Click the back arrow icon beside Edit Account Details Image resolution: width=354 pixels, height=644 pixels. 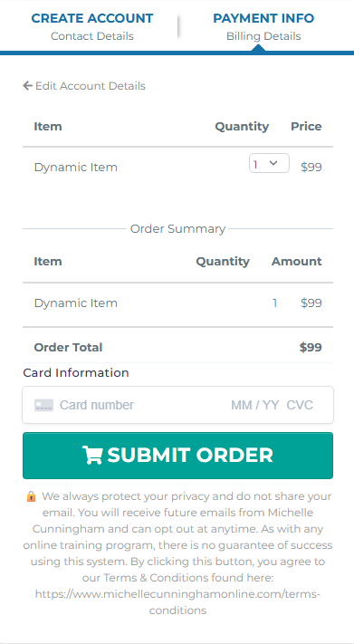click(x=27, y=86)
